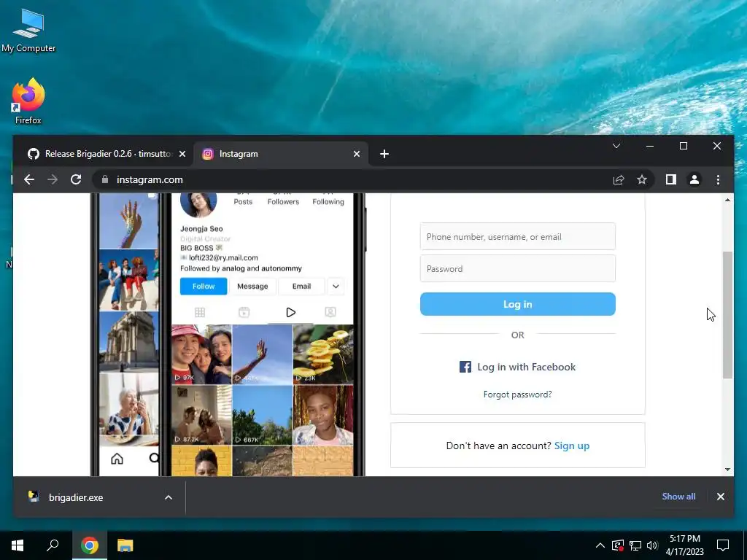This screenshot has width=747, height=560.
Task: Expand the chevron next to Email
Action: click(x=336, y=286)
